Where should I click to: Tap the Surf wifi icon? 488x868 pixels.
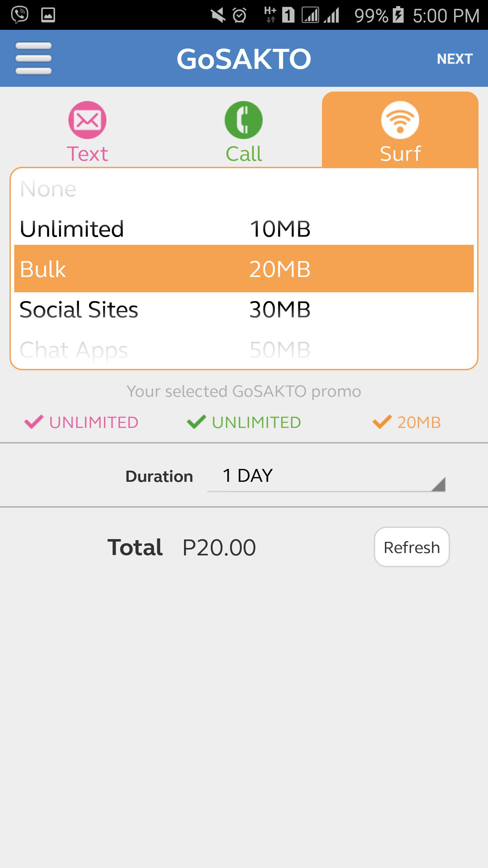tap(400, 120)
